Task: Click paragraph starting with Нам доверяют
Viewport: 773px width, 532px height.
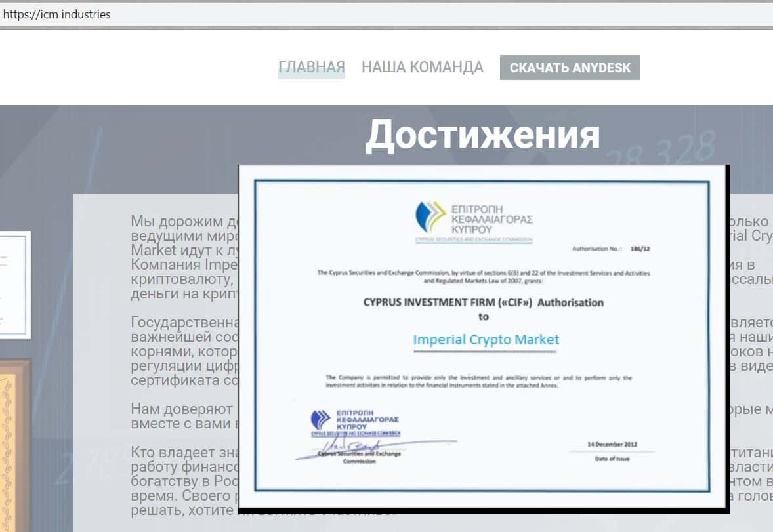Action: click(185, 416)
